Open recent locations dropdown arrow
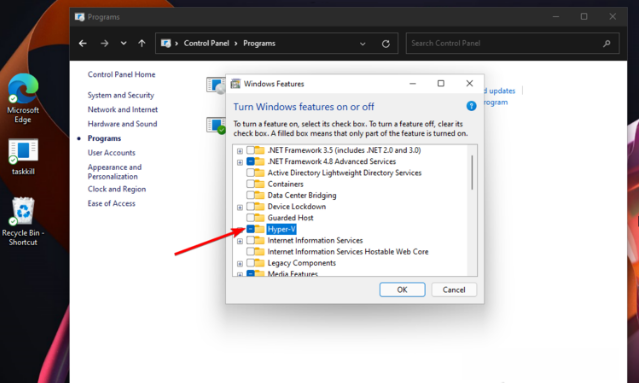The height and width of the screenshot is (383, 639). pyautogui.click(x=123, y=43)
